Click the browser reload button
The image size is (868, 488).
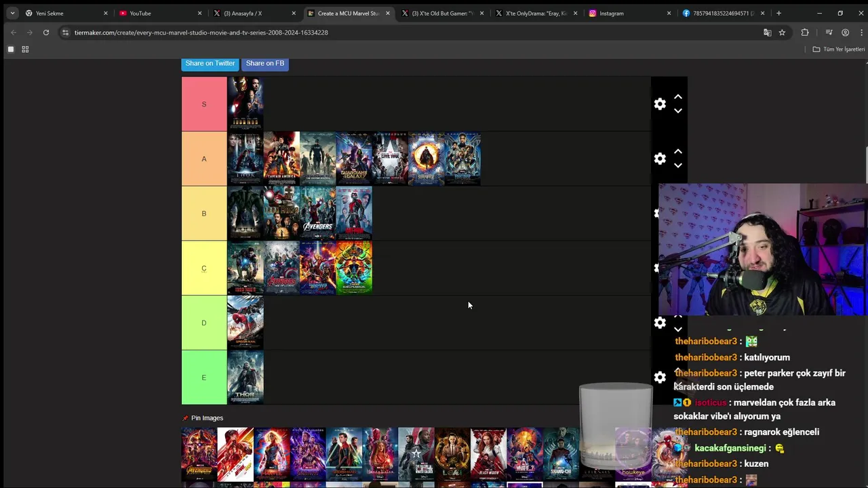coord(46,33)
